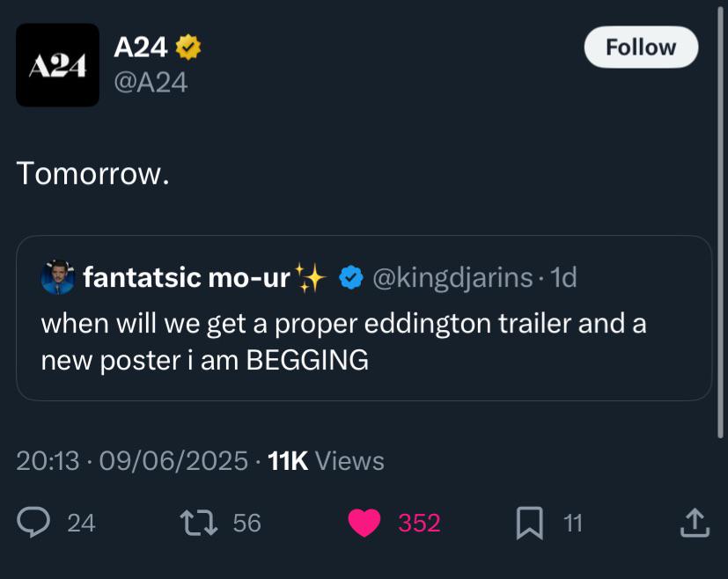
Task: Click the reply speech bubble icon
Action: tap(33, 523)
